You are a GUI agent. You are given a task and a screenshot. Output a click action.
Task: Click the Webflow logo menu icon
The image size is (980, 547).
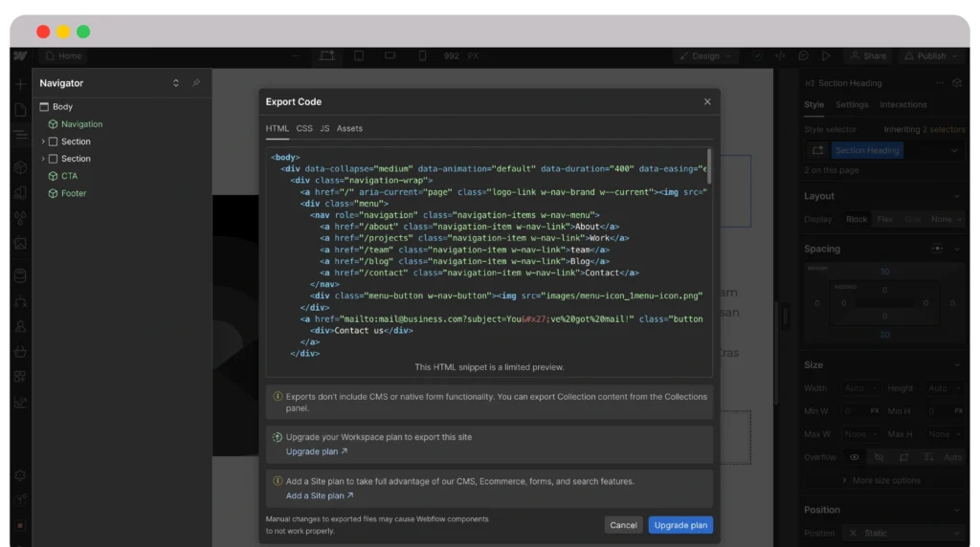[x=20, y=55]
